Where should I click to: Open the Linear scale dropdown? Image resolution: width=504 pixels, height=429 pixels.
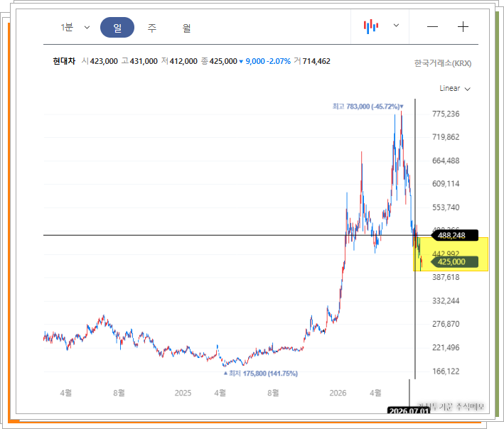[455, 88]
